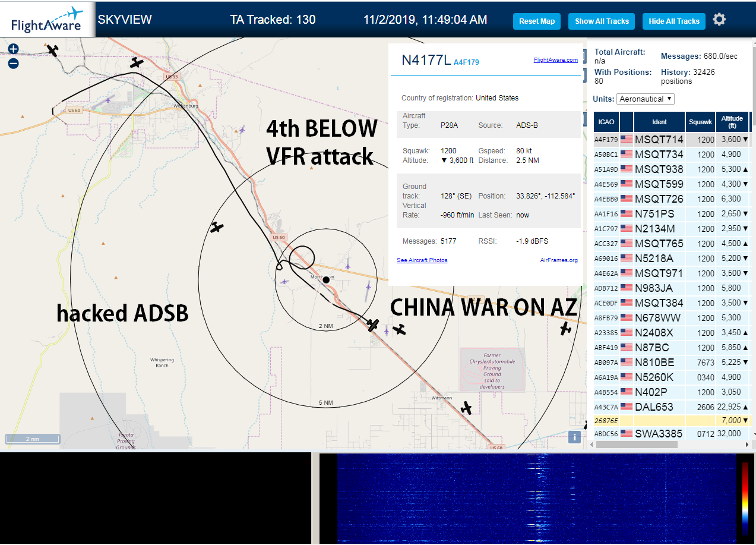Select the MSQT734 row
The image size is (756, 545).
[x=672, y=155]
